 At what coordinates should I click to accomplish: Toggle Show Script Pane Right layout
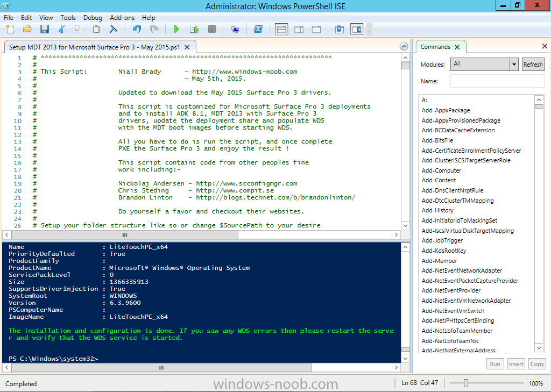pyautogui.click(x=299, y=29)
